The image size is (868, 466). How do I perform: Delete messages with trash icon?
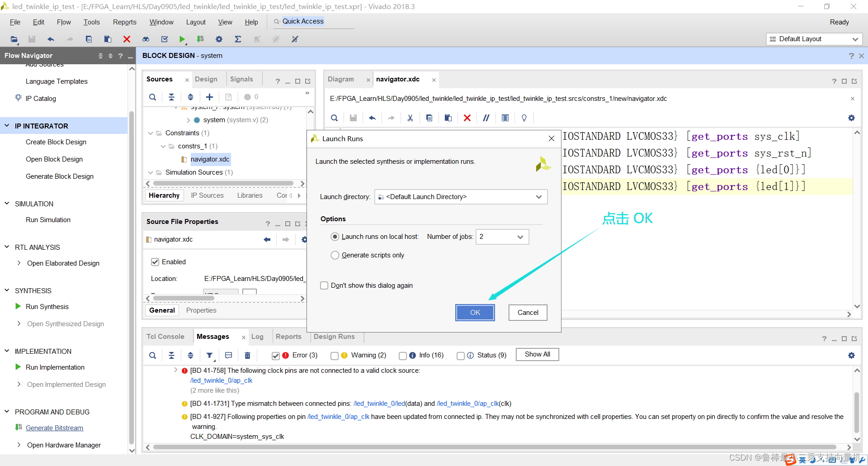[x=247, y=356]
